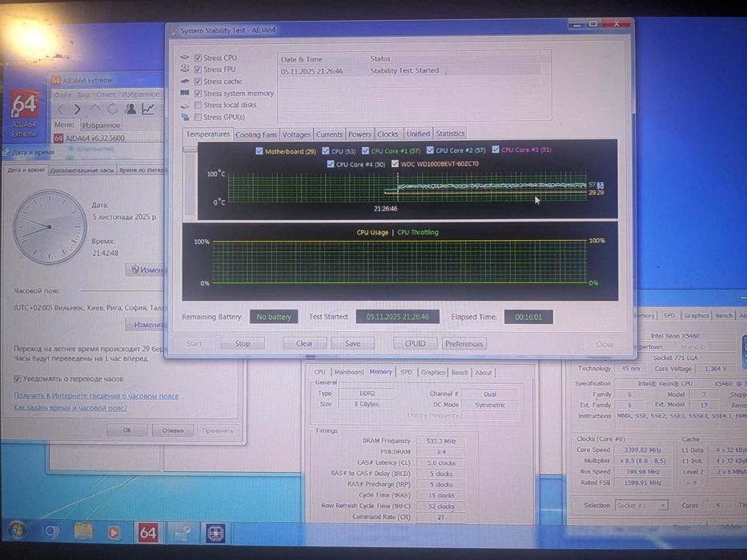The image size is (747, 560).
Task: Click OK in date and time dialog
Action: point(127,430)
